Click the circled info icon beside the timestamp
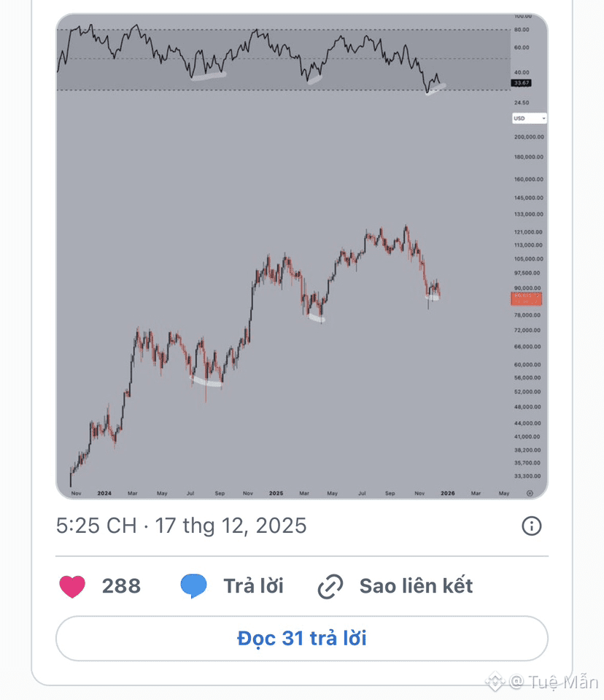The height and width of the screenshot is (700, 604). pyautogui.click(x=532, y=526)
